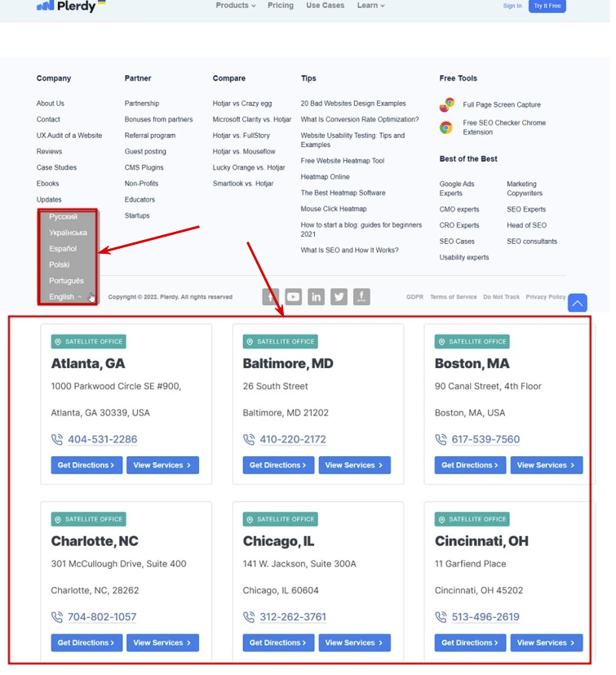Call Cincinnati number 513-496-2619
This screenshot has height=675, width=616.
485,617
